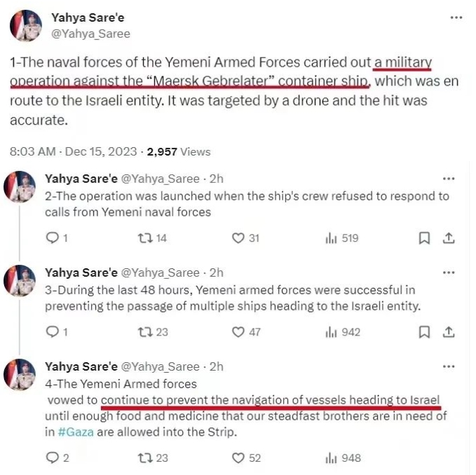476x475 pixels.
Task: Like the tweet with 31 likes
Action: [238, 238]
